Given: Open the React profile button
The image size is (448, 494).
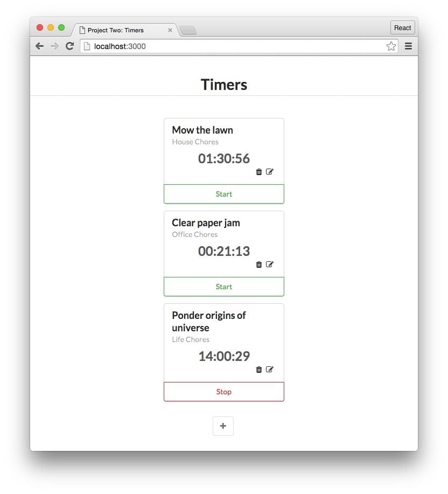Looking at the screenshot, I should 402,27.
